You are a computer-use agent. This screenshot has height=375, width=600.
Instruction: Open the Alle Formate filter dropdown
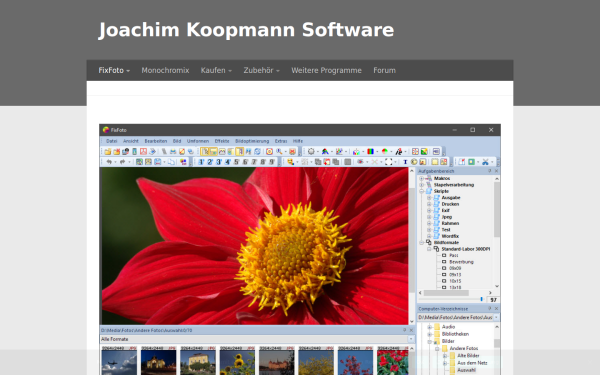tap(411, 339)
